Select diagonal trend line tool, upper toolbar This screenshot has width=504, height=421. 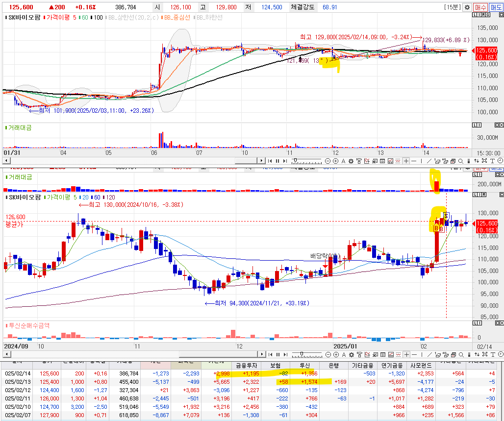(x=429, y=161)
